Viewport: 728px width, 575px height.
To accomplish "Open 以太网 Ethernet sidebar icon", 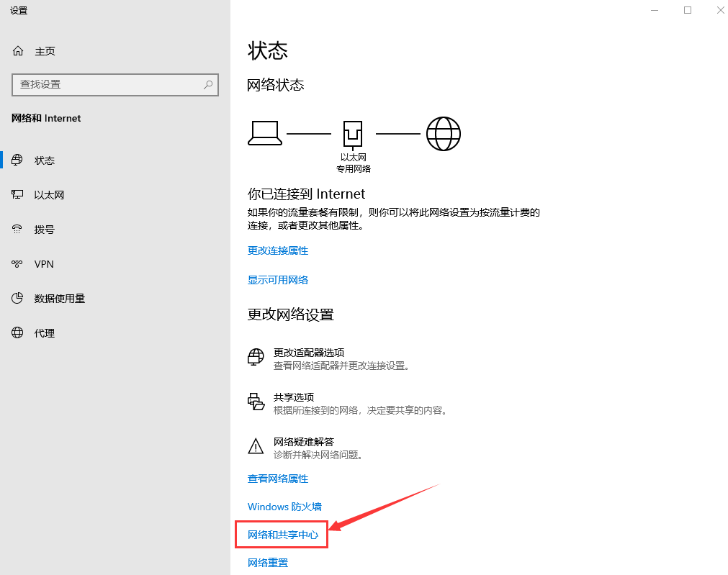I will pos(18,195).
